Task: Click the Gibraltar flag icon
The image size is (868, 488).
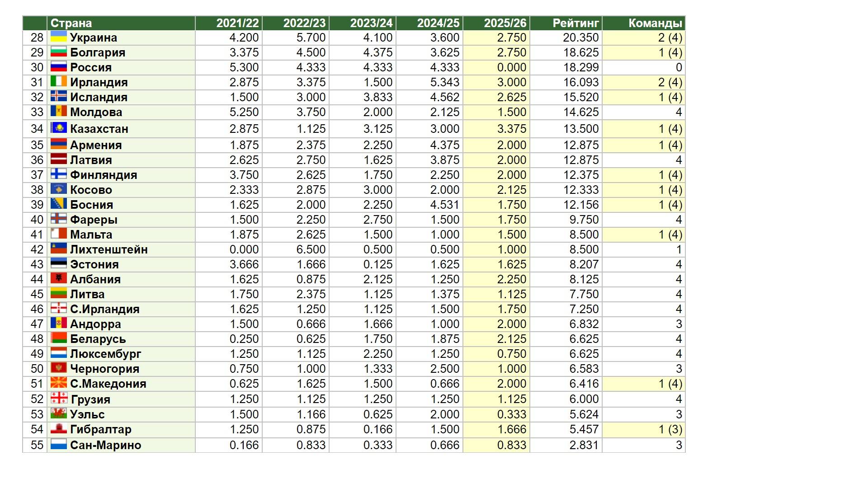Action: [x=58, y=428]
